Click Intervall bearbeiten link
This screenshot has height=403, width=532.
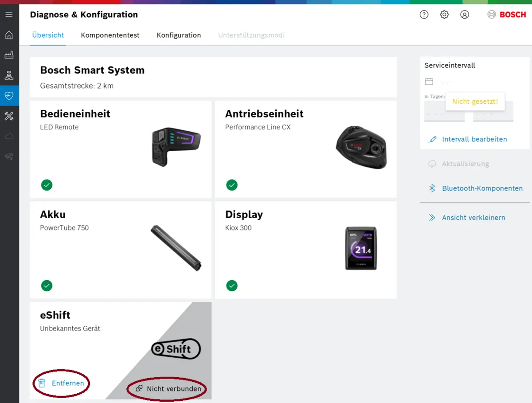474,139
